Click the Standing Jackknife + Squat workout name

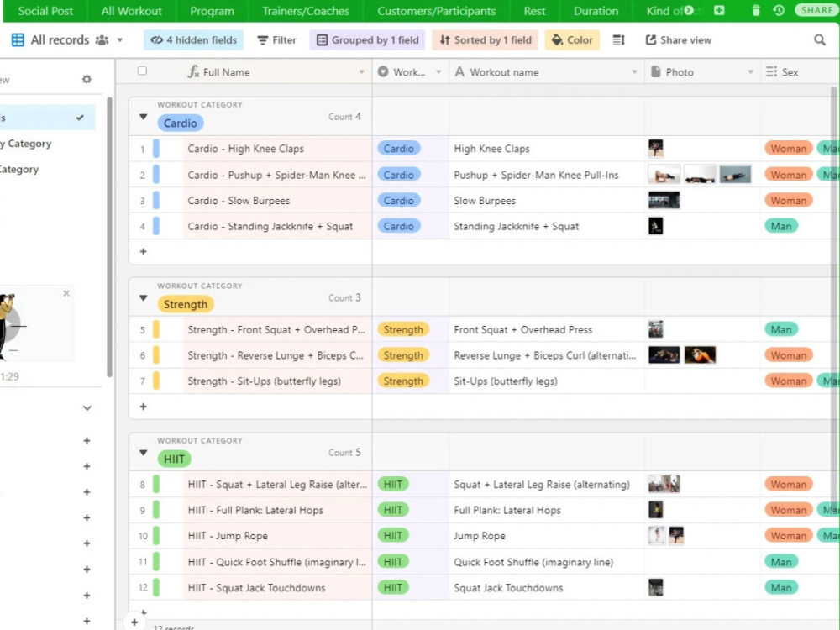(x=516, y=226)
